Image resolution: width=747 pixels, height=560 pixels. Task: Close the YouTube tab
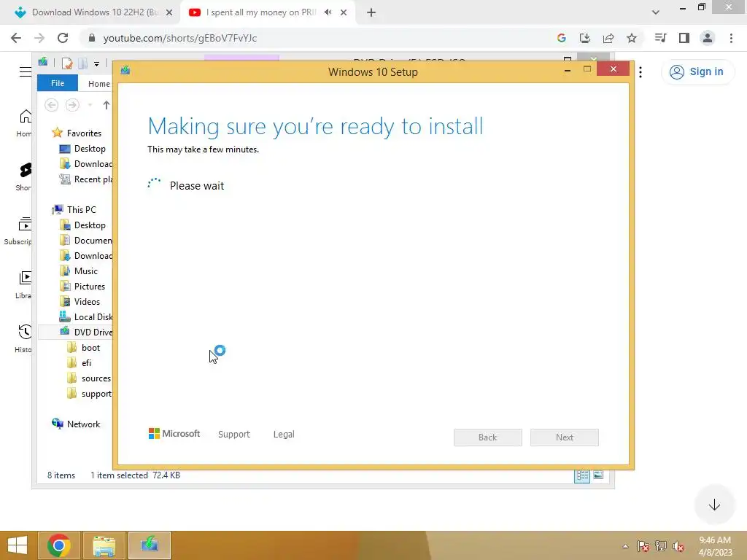[344, 12]
